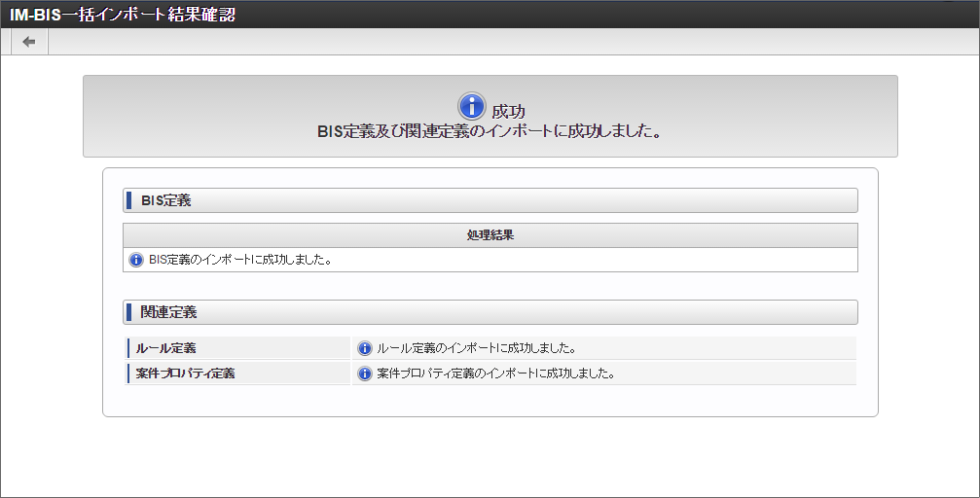Click info icon next to BIS定義のインポート message
Image resolution: width=980 pixels, height=498 pixels.
coord(135,260)
